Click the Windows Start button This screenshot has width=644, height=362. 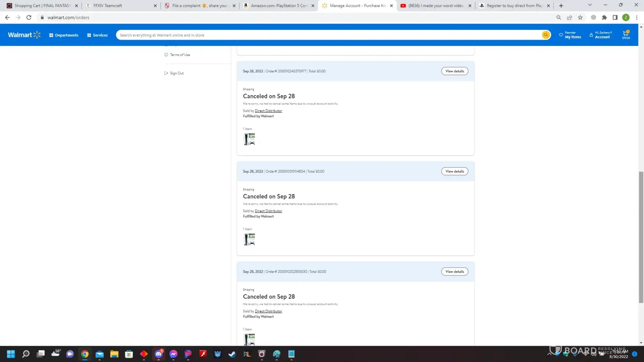(11, 354)
